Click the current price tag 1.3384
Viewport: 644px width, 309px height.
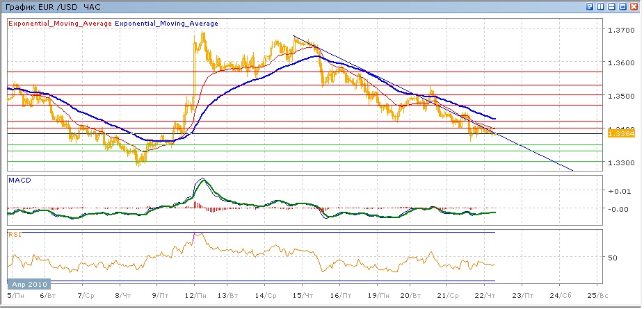click(619, 134)
